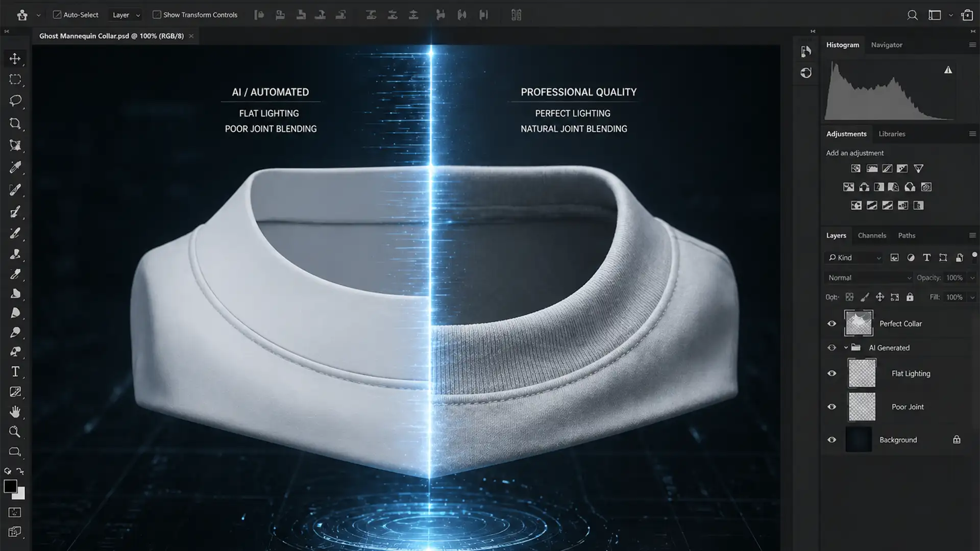This screenshot has width=980, height=551.
Task: Open the Layers panel menu
Action: (973, 235)
